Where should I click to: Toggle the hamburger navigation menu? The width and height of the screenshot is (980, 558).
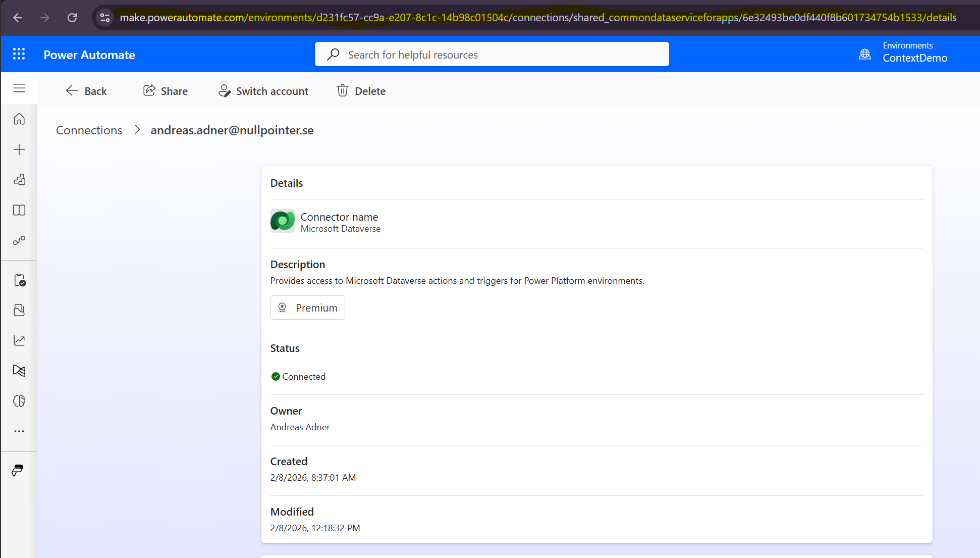[x=19, y=88]
